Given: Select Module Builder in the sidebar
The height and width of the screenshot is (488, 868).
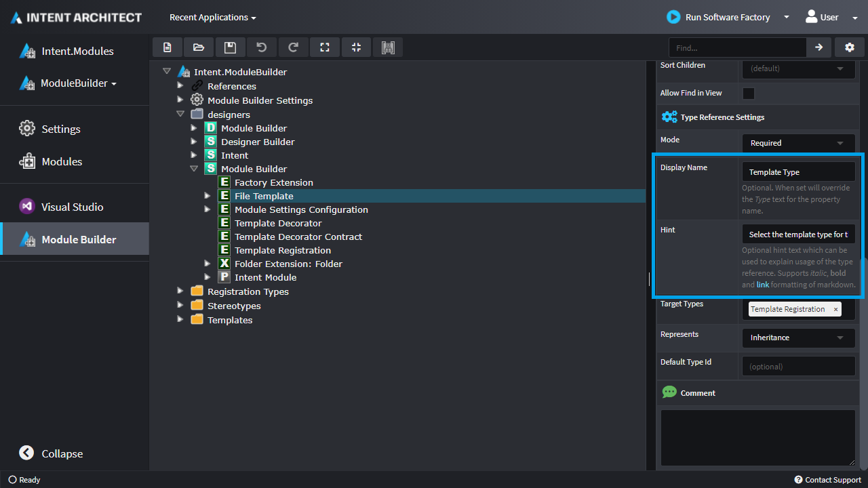Looking at the screenshot, I should coord(75,239).
